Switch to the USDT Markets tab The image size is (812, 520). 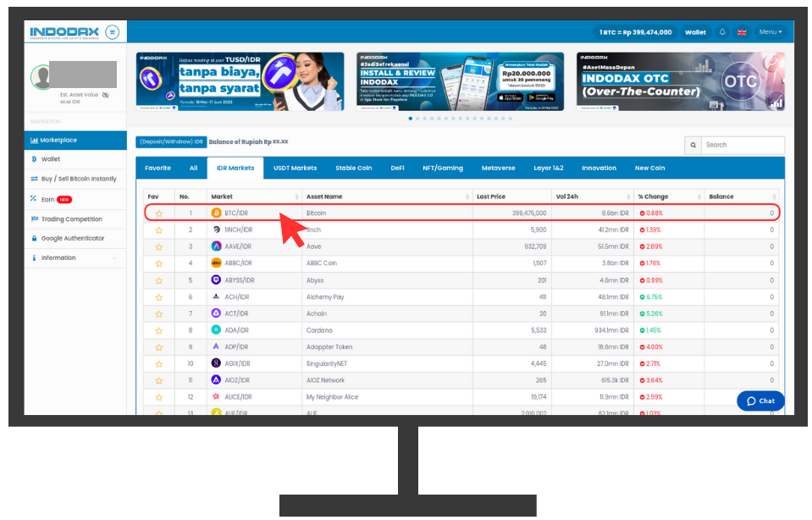coord(296,168)
